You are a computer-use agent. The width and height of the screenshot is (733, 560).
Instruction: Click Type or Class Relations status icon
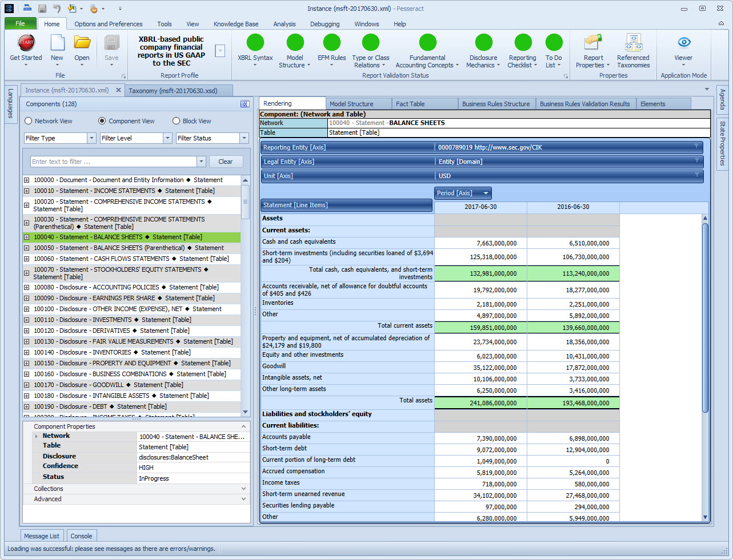coord(371,42)
